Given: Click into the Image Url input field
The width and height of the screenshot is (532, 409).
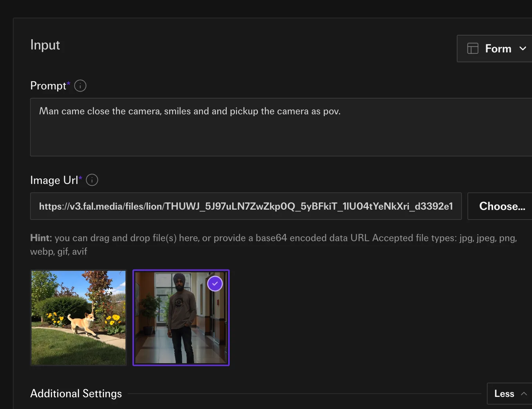Looking at the screenshot, I should click(245, 206).
